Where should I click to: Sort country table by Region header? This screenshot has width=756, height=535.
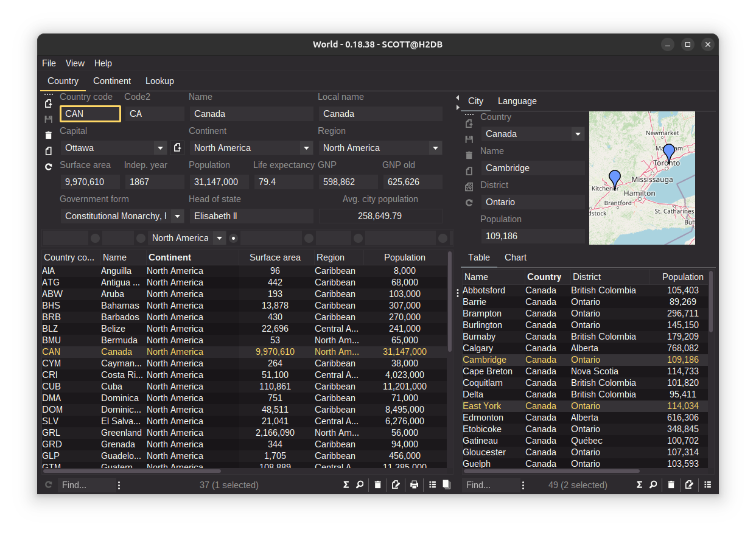coord(338,257)
